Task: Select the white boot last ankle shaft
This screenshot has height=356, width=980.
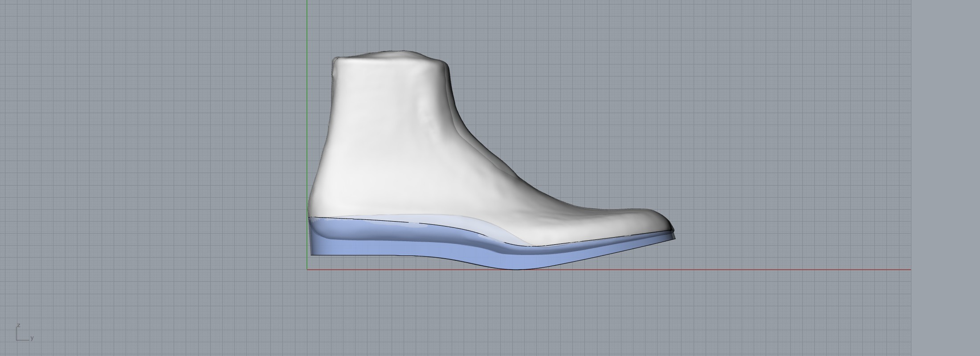Action: [388, 111]
